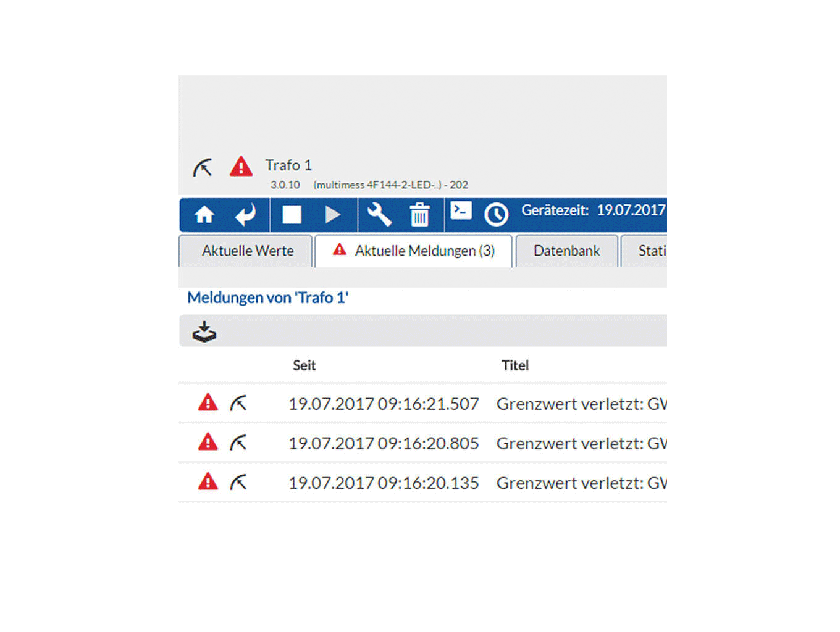Click warning icon in Aktuelle Meldungen tab

(339, 249)
